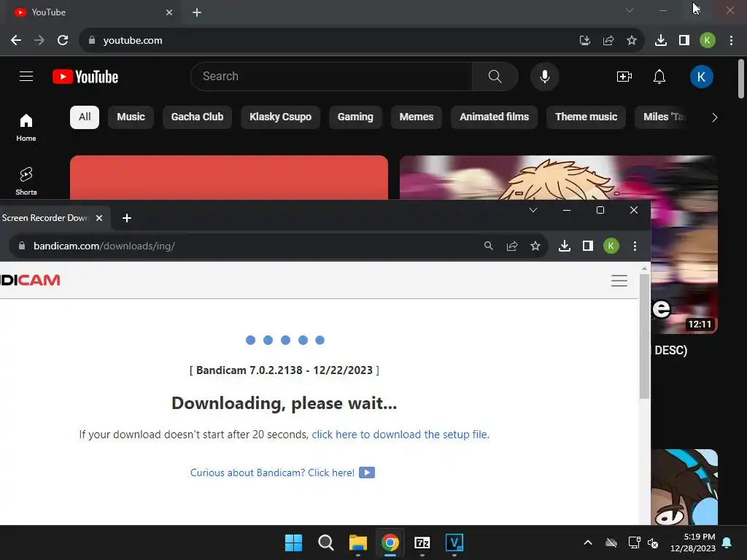Open new tab in Bandicam window
Screen dimensions: 747x560
pyautogui.click(x=127, y=217)
